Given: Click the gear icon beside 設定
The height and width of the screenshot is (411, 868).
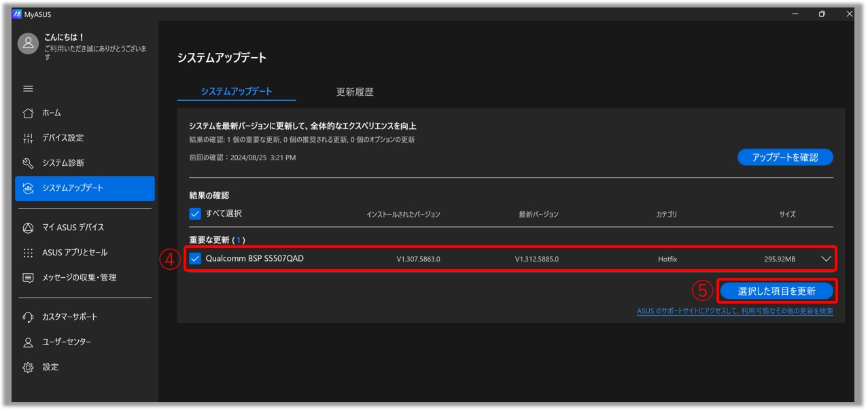Looking at the screenshot, I should 28,368.
